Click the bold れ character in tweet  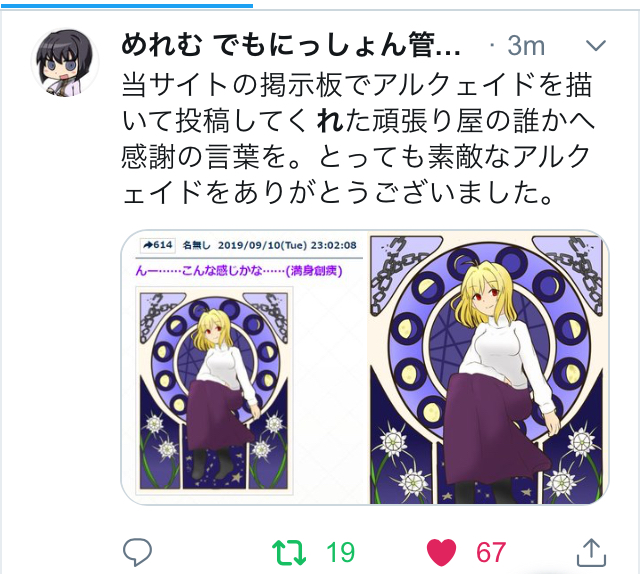click(330, 122)
